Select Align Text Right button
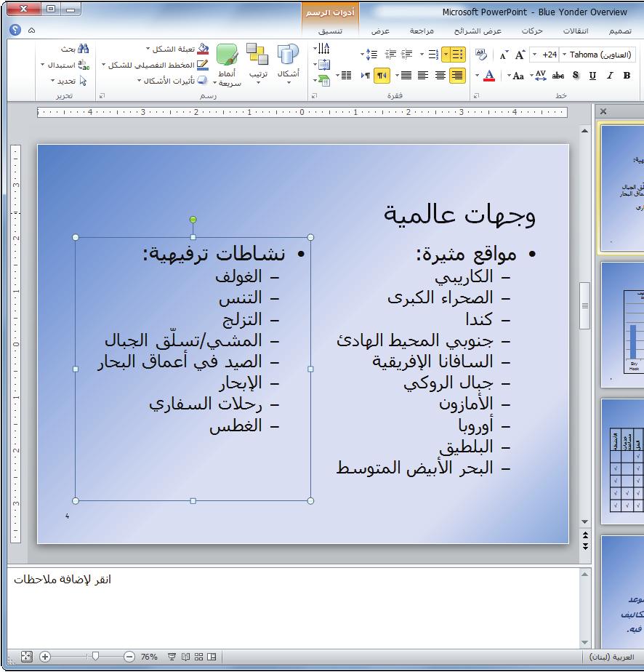This screenshot has width=644, height=672. coord(457,76)
